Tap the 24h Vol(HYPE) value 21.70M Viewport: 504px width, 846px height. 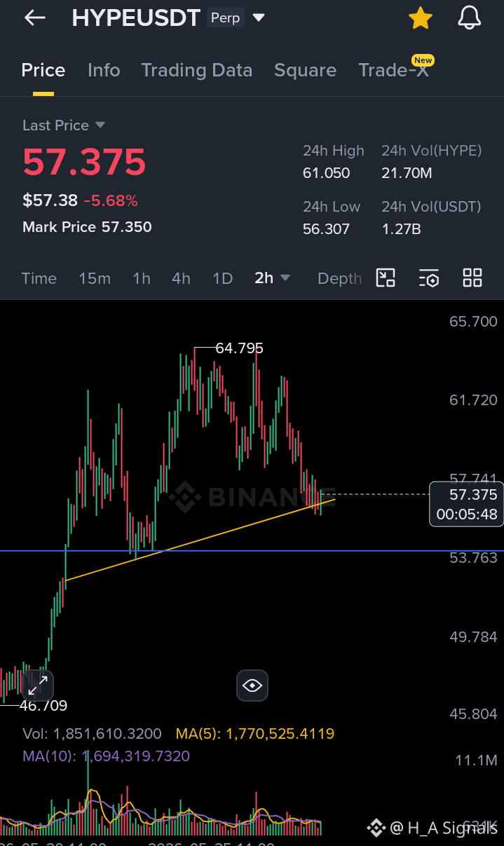407,173
